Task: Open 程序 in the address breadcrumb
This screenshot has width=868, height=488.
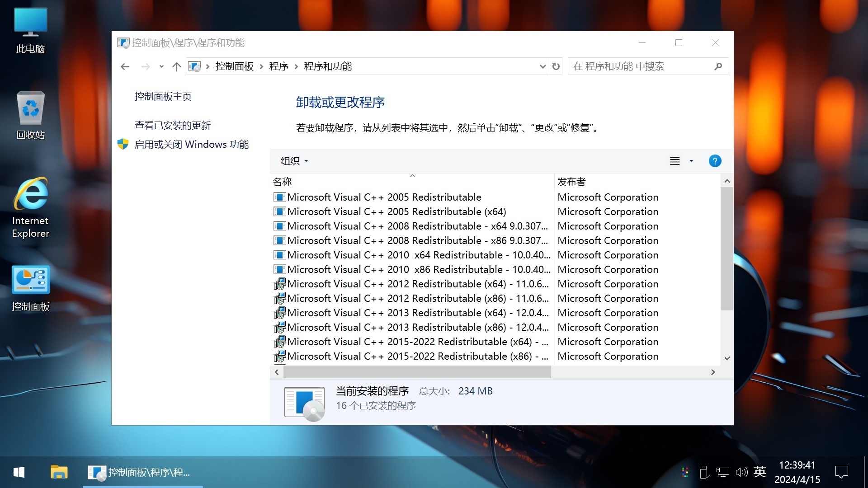Action: click(x=279, y=66)
